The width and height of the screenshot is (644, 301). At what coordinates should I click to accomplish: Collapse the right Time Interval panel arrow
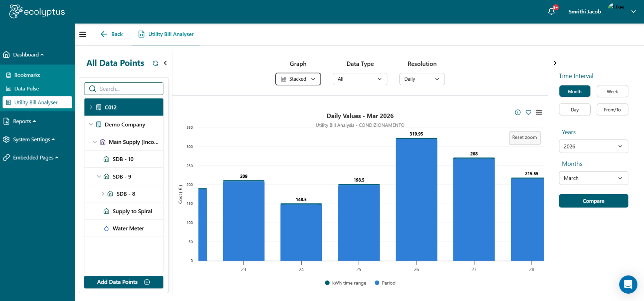[555, 63]
